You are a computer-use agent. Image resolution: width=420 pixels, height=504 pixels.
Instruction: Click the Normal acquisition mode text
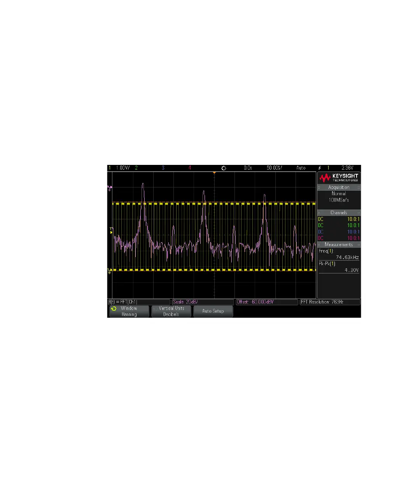point(339,193)
